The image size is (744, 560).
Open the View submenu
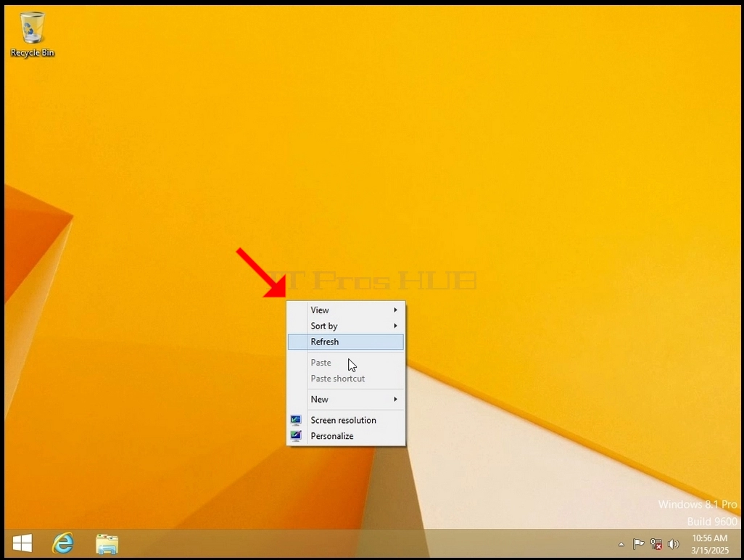(x=346, y=310)
